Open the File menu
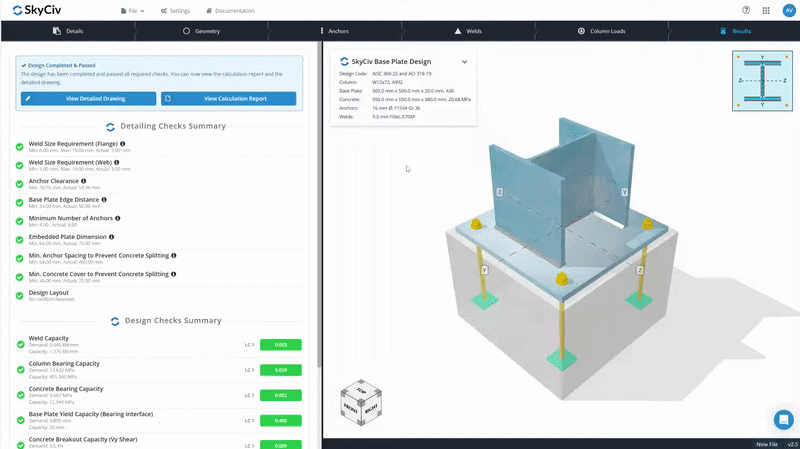Image resolution: width=800 pixels, height=449 pixels. [133, 11]
